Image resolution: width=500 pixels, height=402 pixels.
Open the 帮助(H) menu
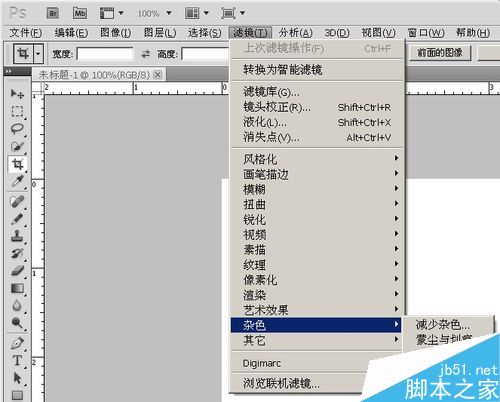(473, 33)
